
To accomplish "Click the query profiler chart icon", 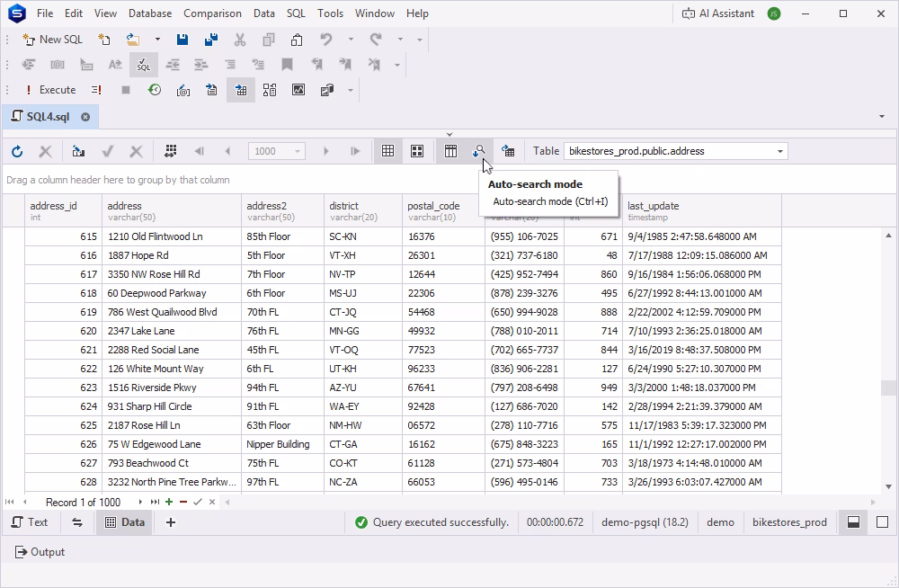I will pos(298,90).
